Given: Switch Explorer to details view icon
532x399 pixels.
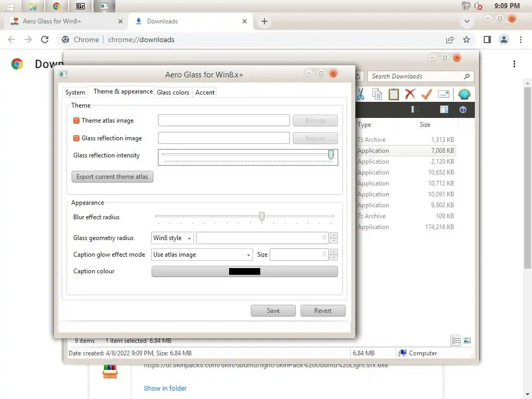Looking at the screenshot, I should (456, 340).
